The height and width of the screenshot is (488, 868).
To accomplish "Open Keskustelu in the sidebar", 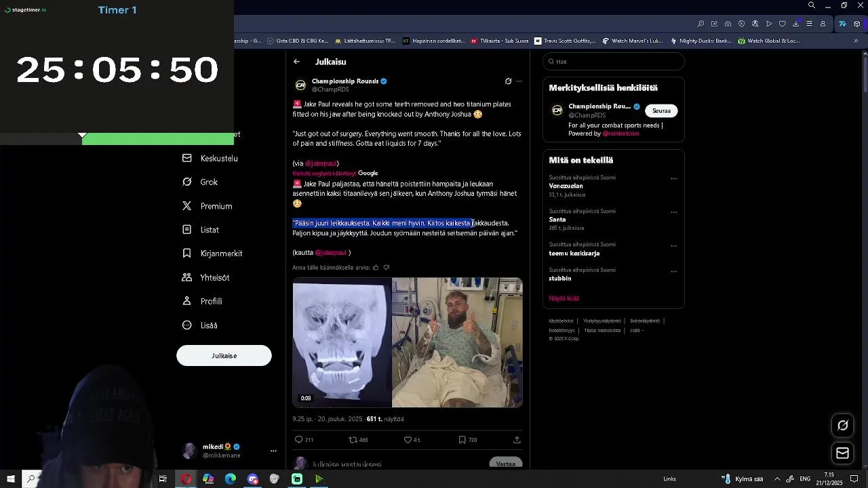I will tap(210, 158).
